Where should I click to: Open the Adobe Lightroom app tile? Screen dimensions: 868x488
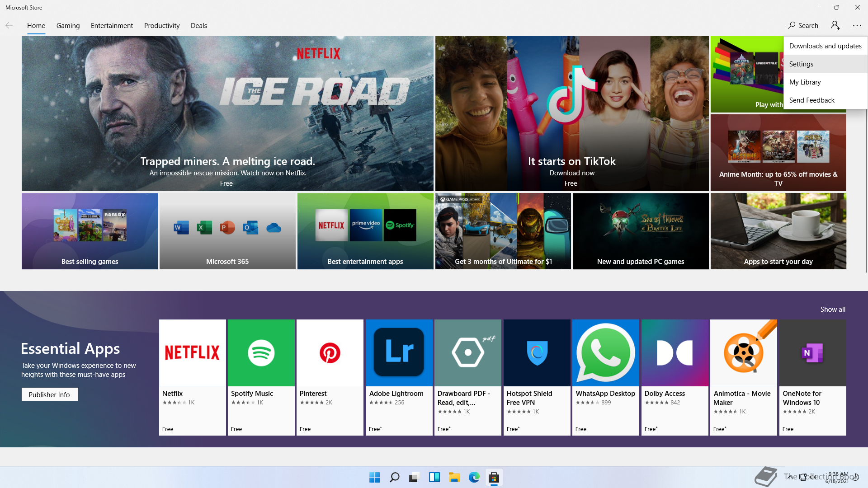coord(399,377)
